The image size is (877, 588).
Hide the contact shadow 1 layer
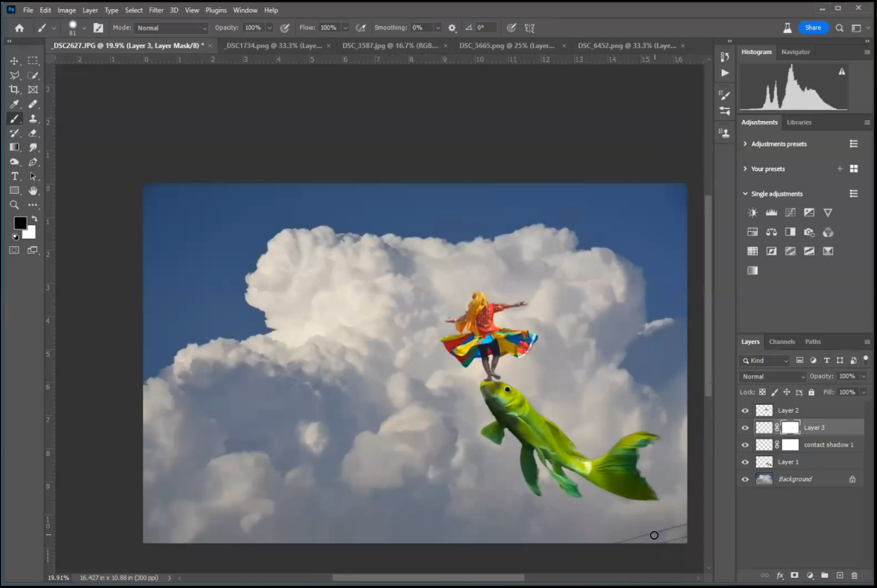745,445
